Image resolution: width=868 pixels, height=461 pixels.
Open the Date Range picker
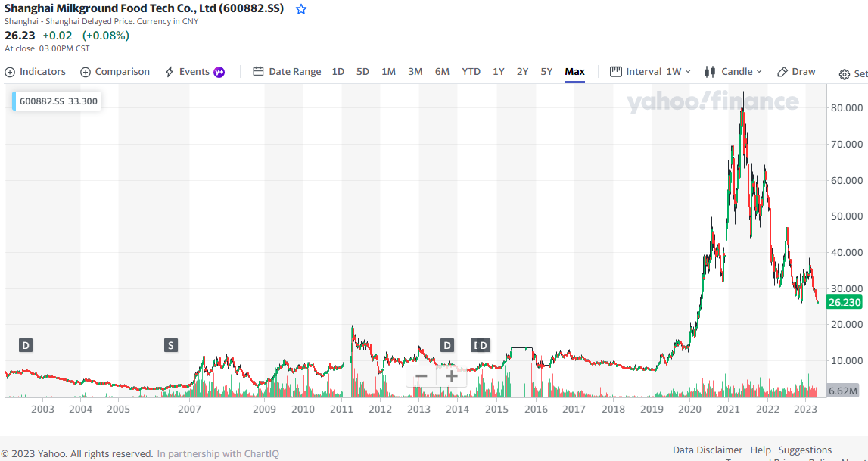pyautogui.click(x=287, y=71)
